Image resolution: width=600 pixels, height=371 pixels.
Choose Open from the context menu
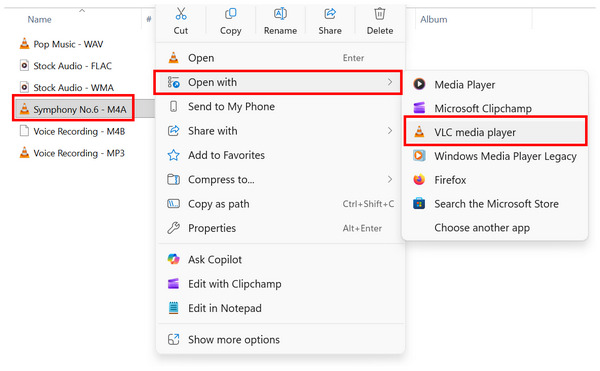[280, 58]
